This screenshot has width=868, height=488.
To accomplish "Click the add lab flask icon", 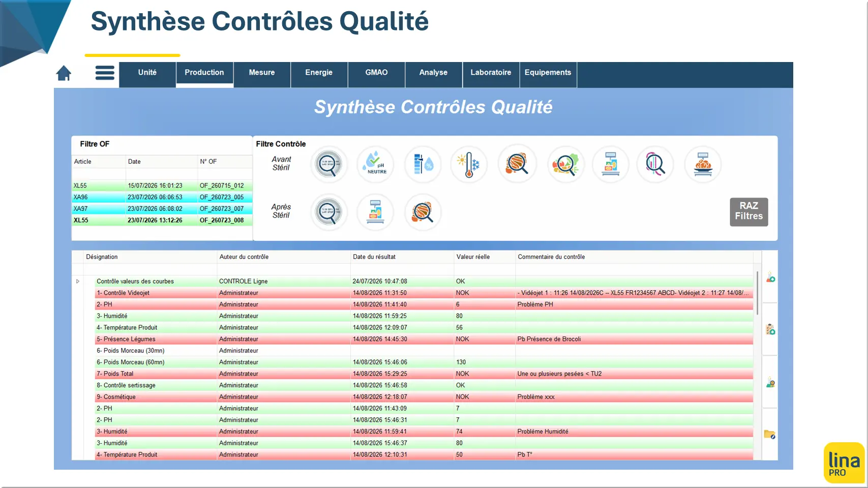I will pyautogui.click(x=770, y=277).
